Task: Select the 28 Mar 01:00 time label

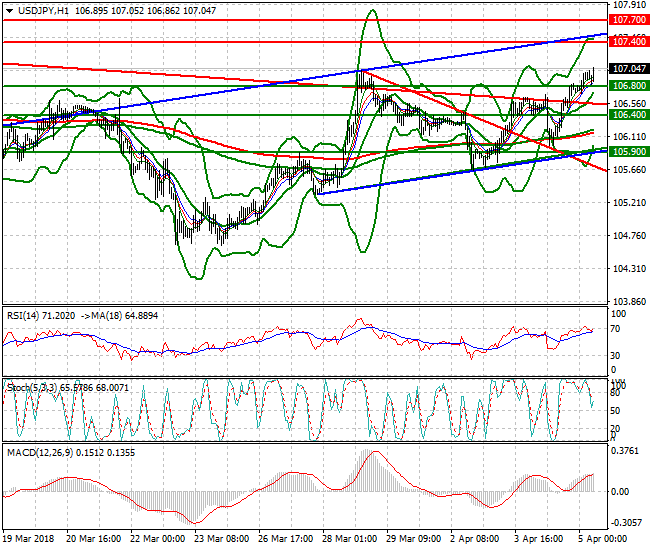Action: click(x=349, y=539)
